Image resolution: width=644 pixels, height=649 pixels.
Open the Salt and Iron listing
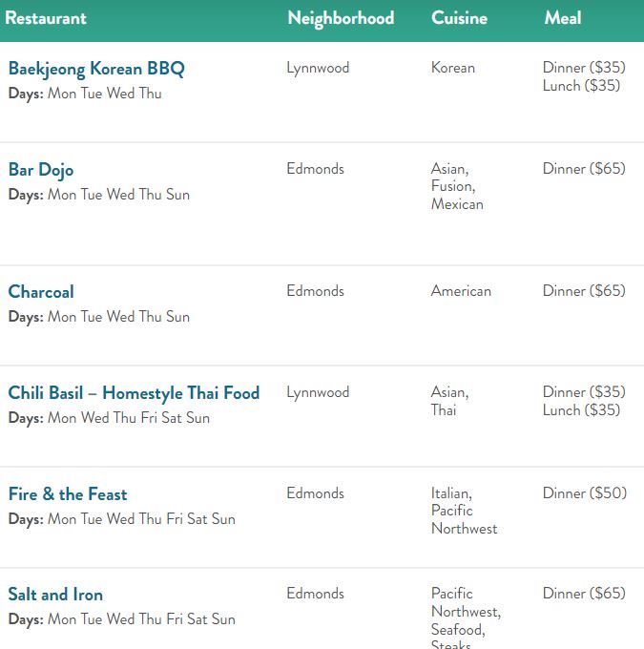point(55,595)
